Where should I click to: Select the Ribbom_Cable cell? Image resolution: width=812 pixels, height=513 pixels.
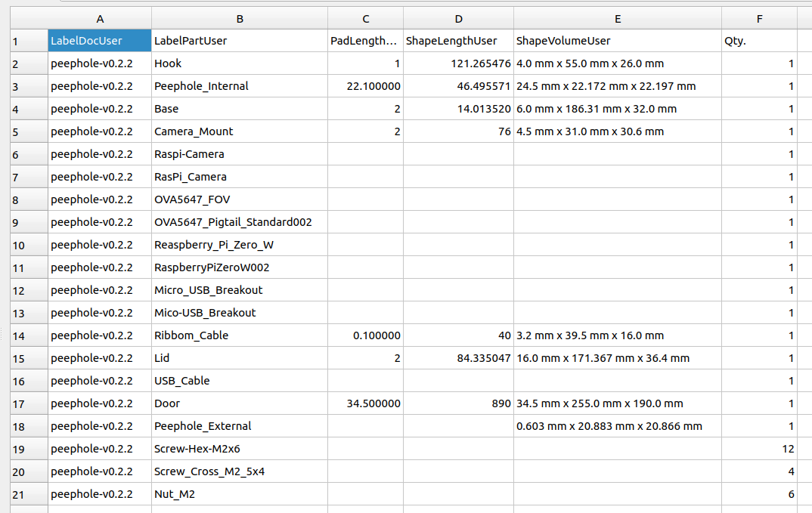(240, 335)
